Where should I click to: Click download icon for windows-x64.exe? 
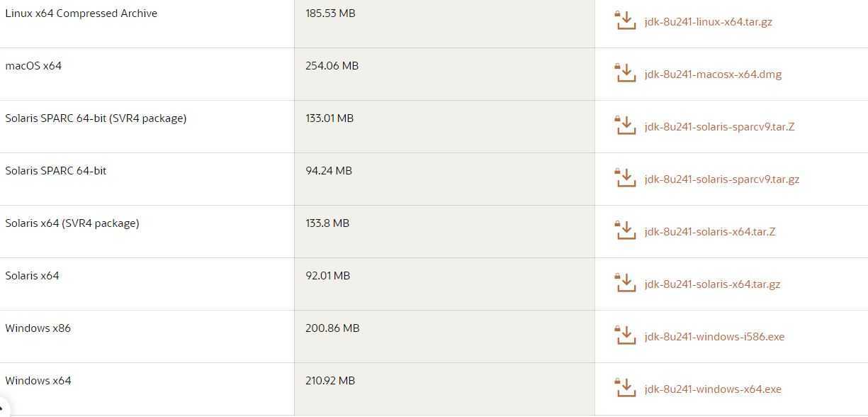[625, 388]
